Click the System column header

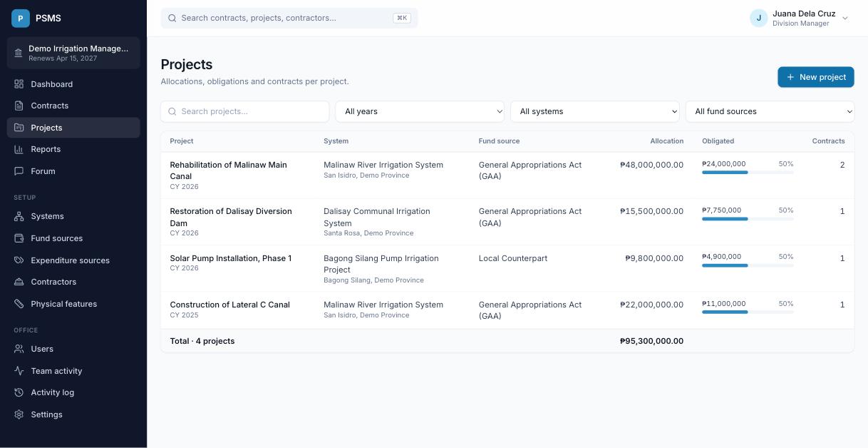tap(336, 141)
